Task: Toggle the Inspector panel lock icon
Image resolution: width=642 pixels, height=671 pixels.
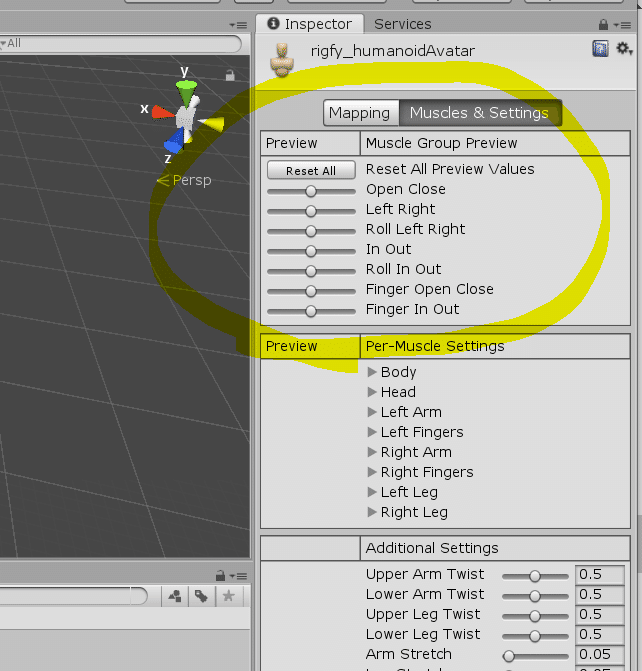Action: coord(603,24)
